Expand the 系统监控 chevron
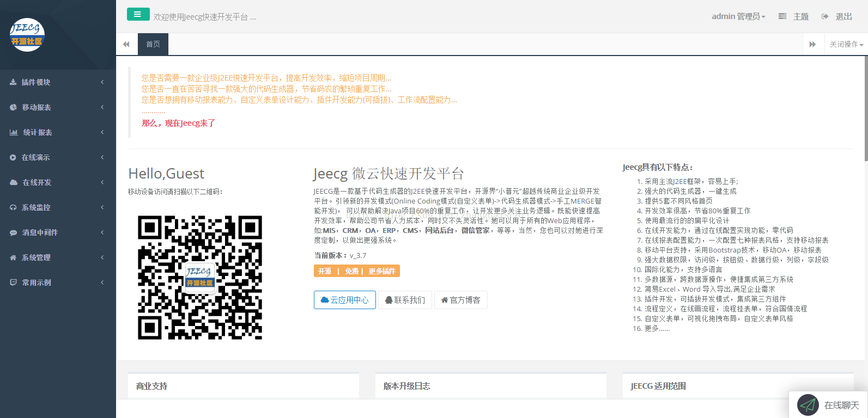Viewport: 868px width, 418px height. tap(102, 207)
